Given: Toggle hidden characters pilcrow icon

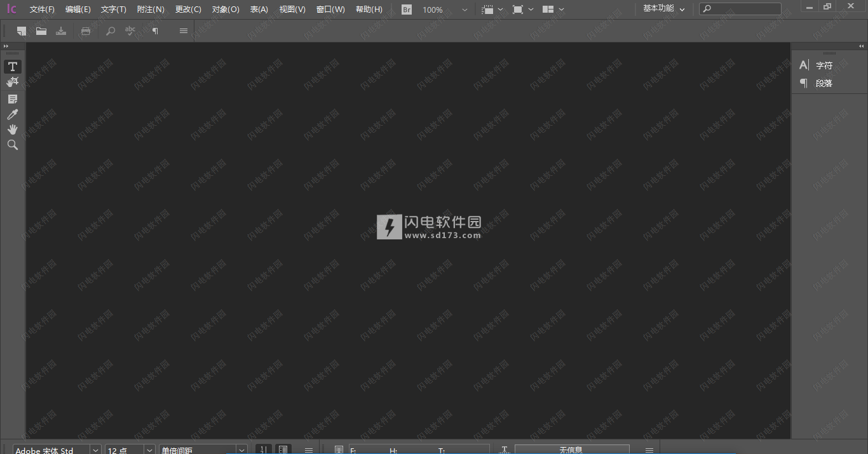Looking at the screenshot, I should (x=155, y=30).
